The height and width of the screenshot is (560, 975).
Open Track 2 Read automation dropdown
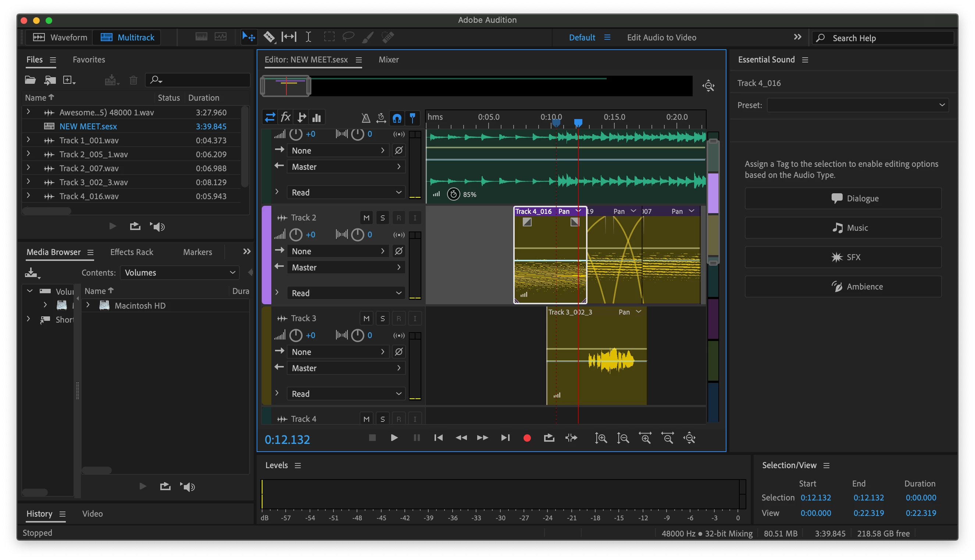click(346, 293)
